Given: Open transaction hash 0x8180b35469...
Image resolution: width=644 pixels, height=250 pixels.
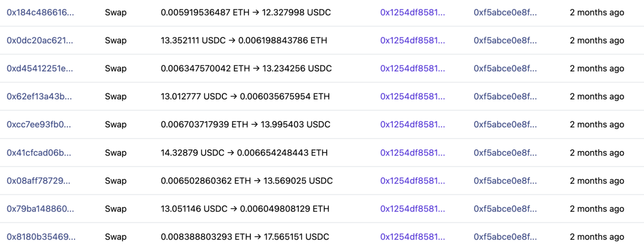Looking at the screenshot, I should coord(41,236).
